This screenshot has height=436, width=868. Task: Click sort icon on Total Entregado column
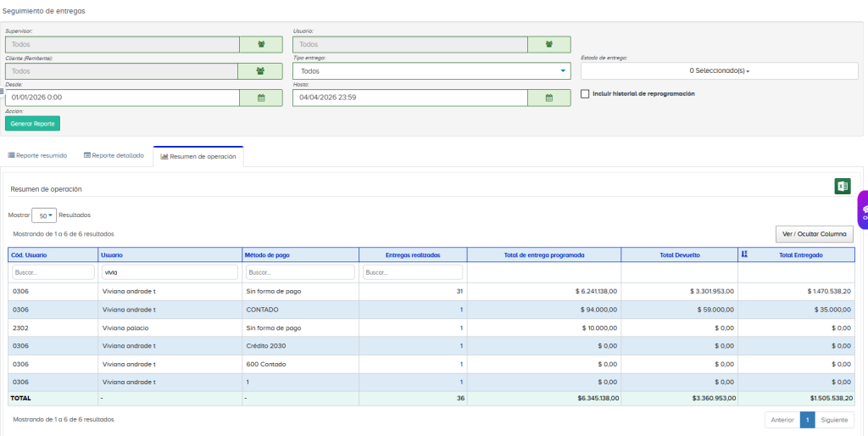[744, 254]
